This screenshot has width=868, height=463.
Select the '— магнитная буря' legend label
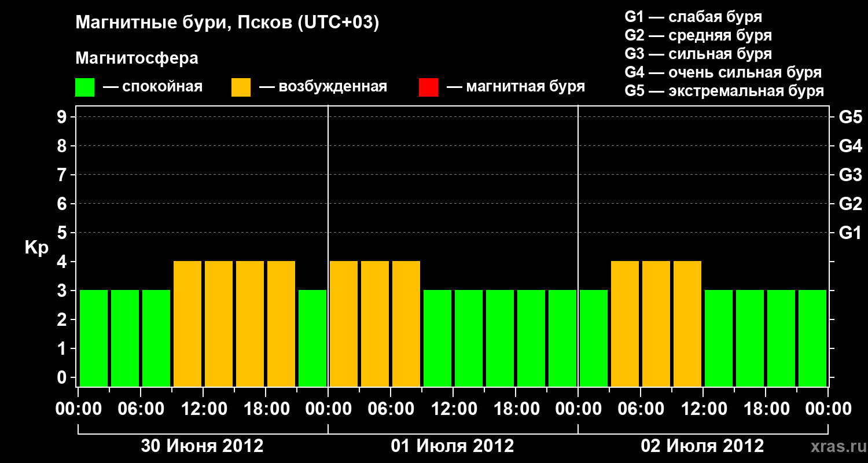(516, 87)
